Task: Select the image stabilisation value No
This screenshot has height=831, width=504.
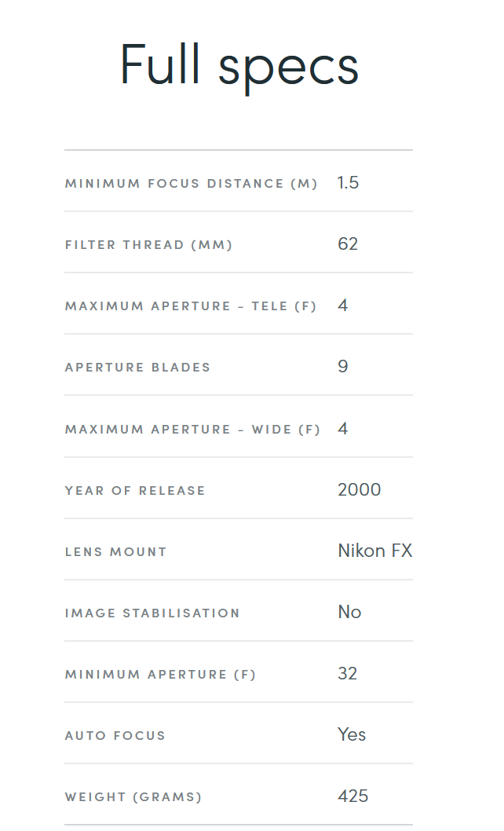Action: pyautogui.click(x=349, y=613)
